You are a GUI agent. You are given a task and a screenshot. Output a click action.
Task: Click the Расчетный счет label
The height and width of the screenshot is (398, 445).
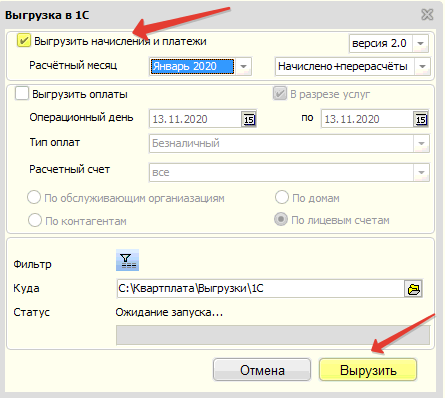pos(69,169)
